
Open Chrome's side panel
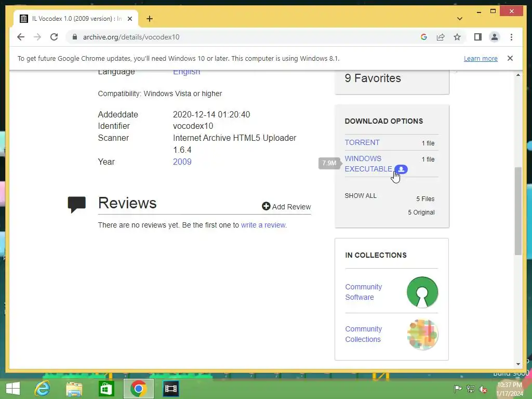coord(478,37)
